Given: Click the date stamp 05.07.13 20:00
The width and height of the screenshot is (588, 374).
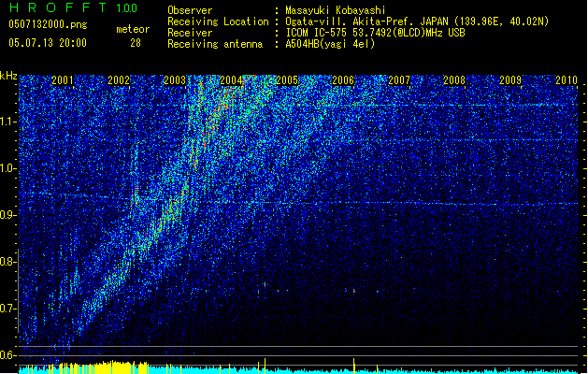Looking at the screenshot, I should 48,43.
